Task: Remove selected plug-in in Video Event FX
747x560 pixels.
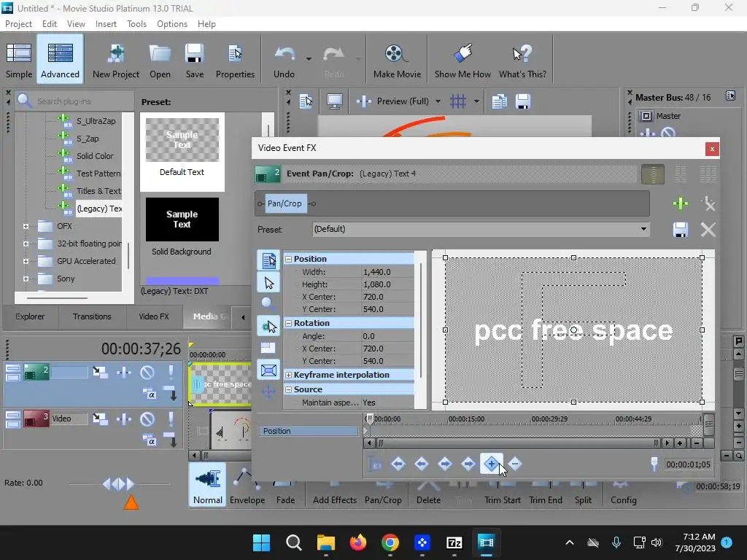Action: 708,204
